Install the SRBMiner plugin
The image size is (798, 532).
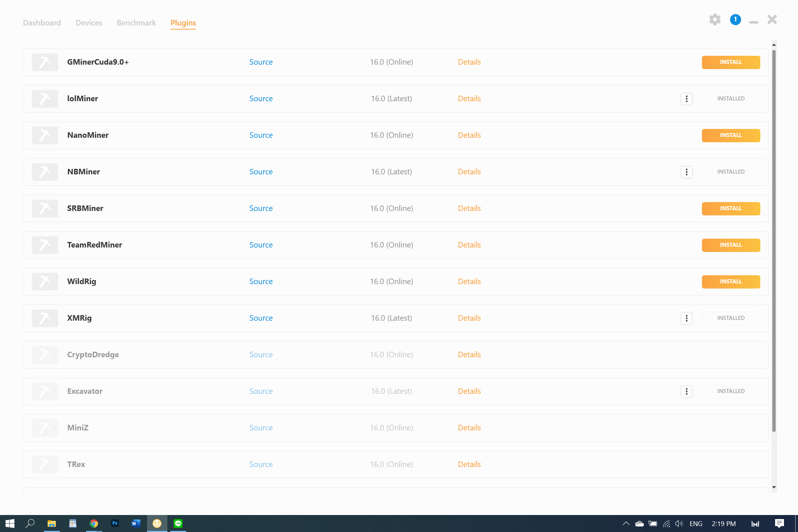click(731, 208)
